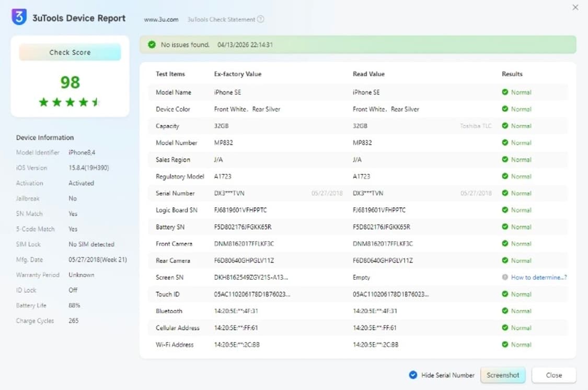Click the Normal icon for Rear Camera
The image size is (588, 390).
coord(505,261)
